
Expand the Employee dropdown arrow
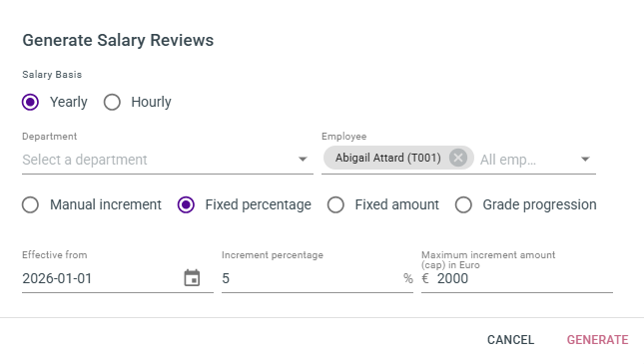tap(585, 160)
